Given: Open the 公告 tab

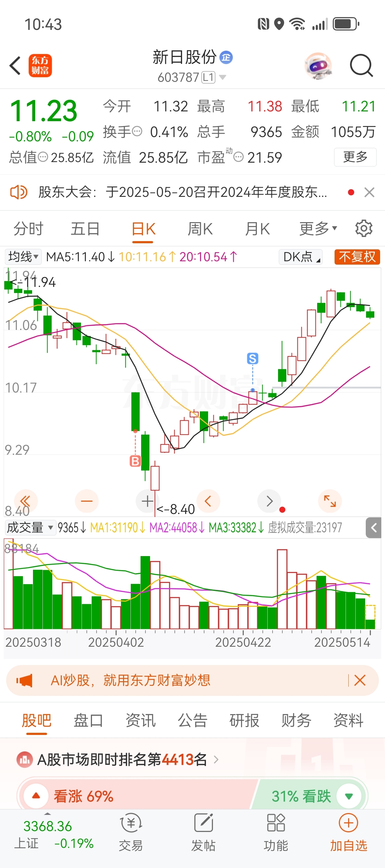Looking at the screenshot, I should point(192,720).
